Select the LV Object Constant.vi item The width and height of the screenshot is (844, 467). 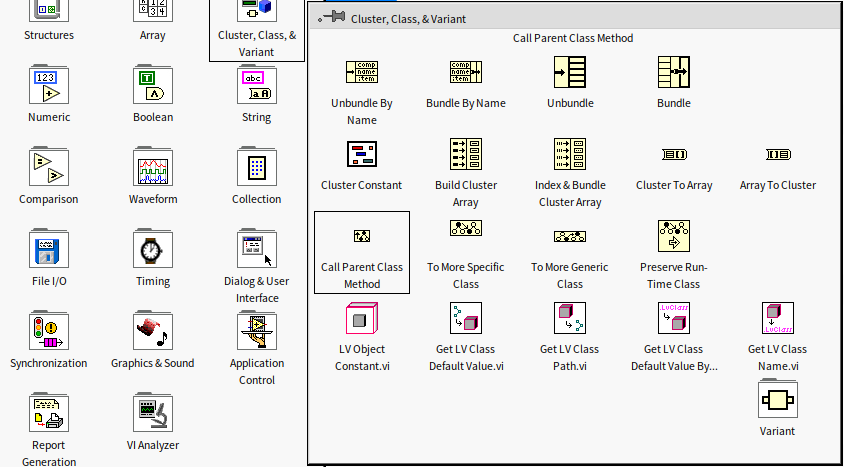point(362,318)
